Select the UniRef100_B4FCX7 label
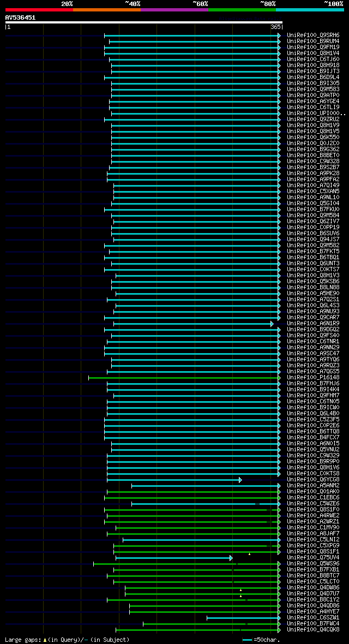The height and width of the screenshot is (644, 349). coord(313,437)
